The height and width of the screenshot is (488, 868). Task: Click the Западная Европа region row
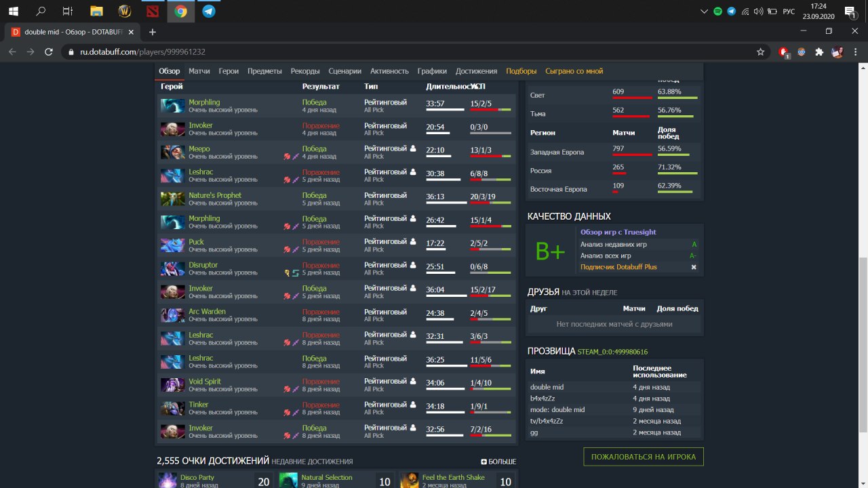click(x=614, y=152)
